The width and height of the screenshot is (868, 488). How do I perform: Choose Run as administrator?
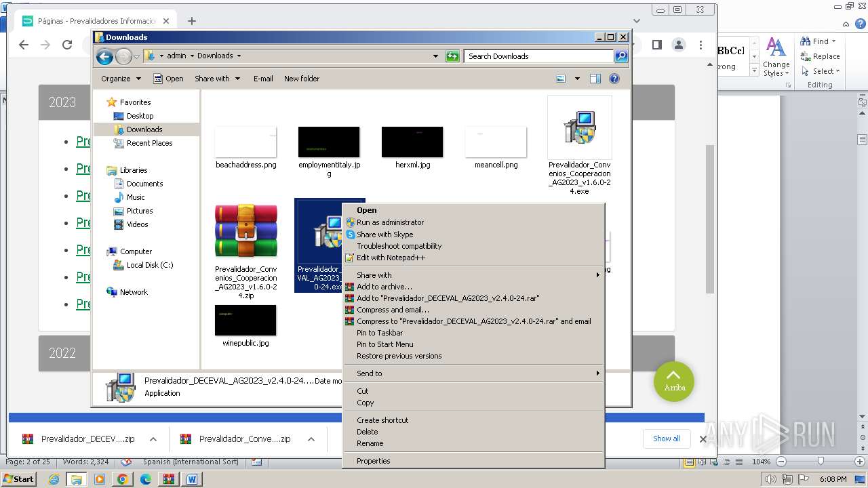473,222
